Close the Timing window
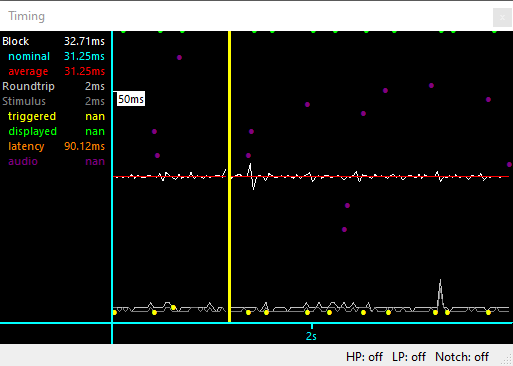Screen dimensions: 513x366 point(502,17)
